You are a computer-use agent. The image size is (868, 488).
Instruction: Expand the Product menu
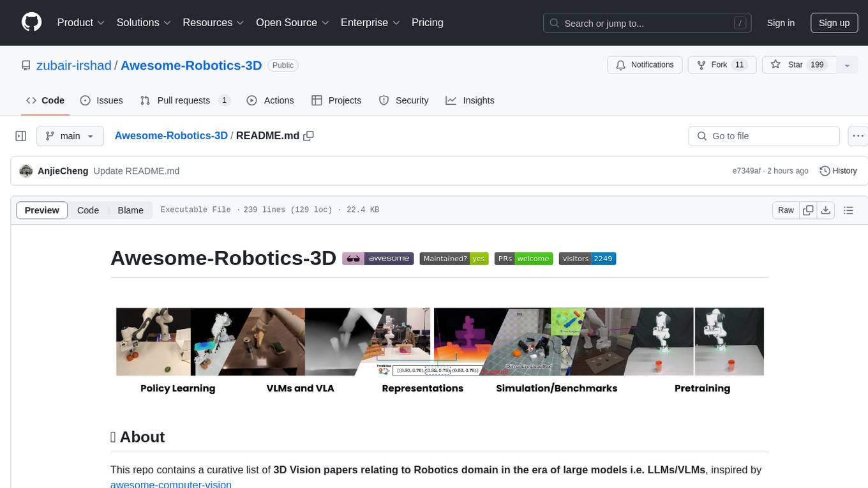click(81, 22)
